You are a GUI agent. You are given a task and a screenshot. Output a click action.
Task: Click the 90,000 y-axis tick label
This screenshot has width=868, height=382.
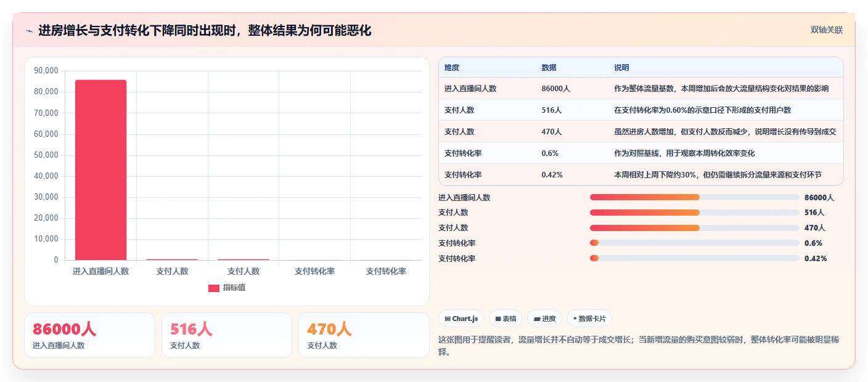[x=46, y=71]
